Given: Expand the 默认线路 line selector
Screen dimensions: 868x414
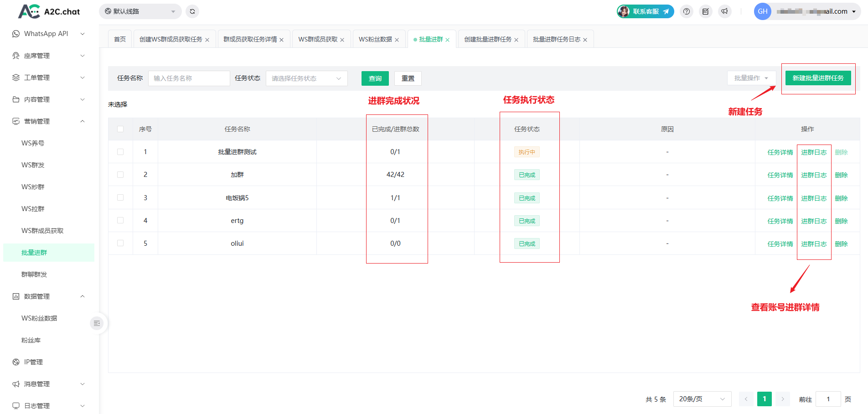Looking at the screenshot, I should pyautogui.click(x=140, y=11).
